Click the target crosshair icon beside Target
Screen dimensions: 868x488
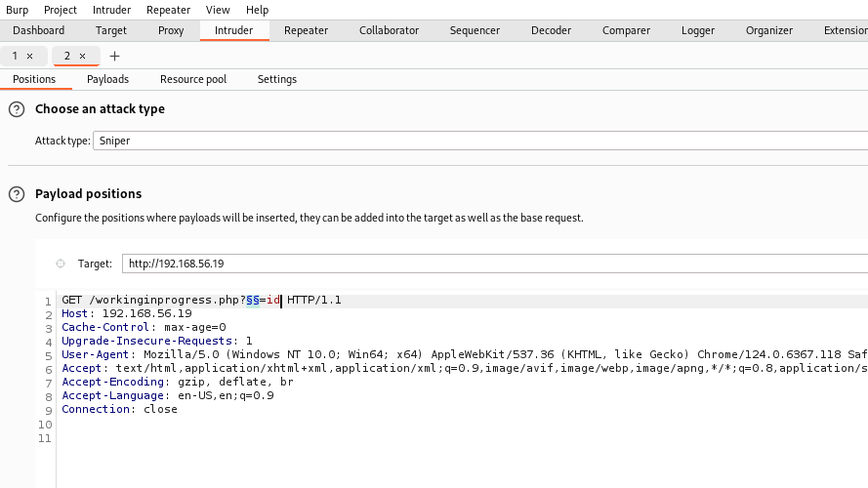click(x=61, y=264)
